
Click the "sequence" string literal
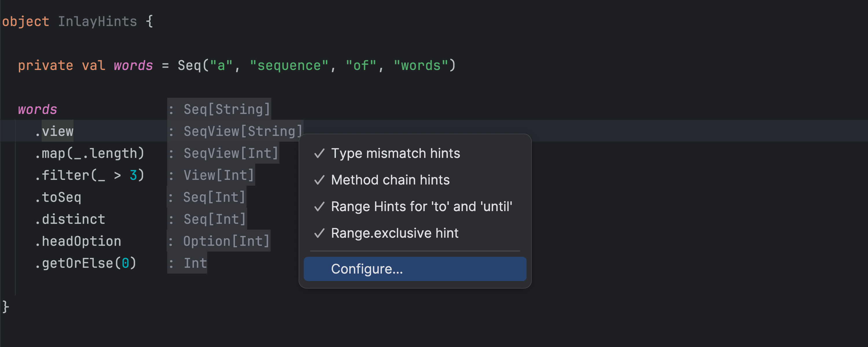[289, 65]
